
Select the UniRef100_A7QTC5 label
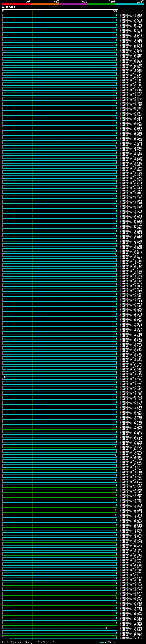[x=131, y=67]
